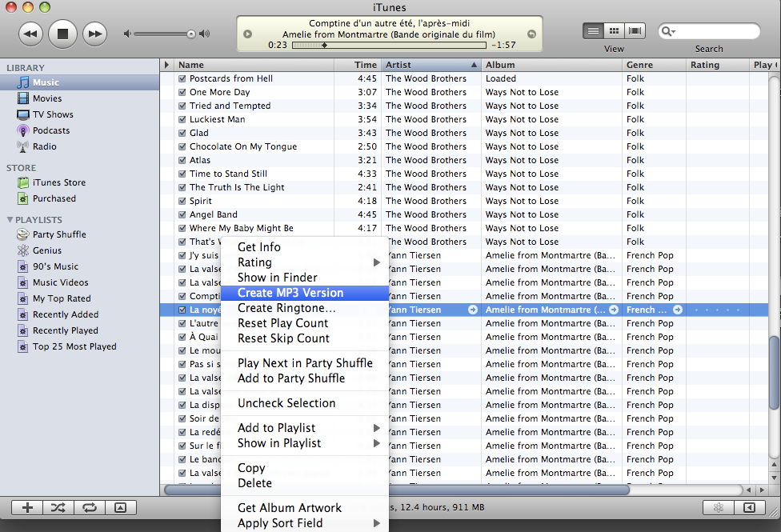Sort by the Album column header
781x532 pixels.
[x=551, y=65]
